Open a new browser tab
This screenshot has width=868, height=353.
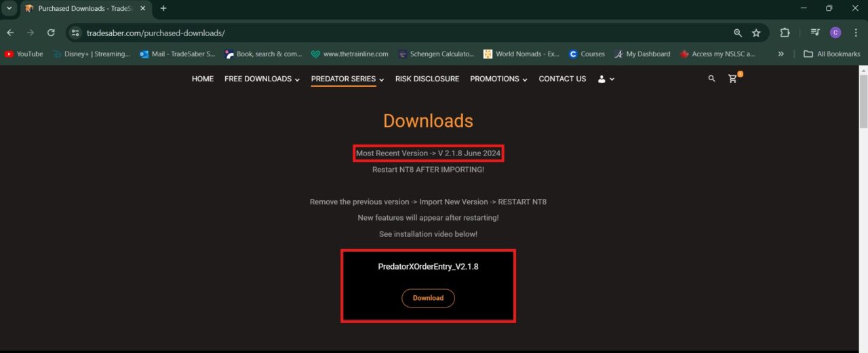click(x=163, y=8)
